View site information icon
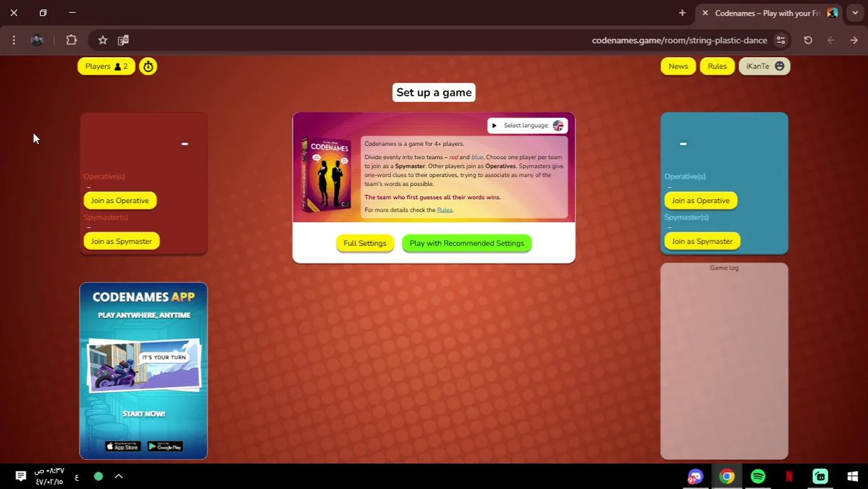This screenshot has width=868, height=489. [x=781, y=40]
